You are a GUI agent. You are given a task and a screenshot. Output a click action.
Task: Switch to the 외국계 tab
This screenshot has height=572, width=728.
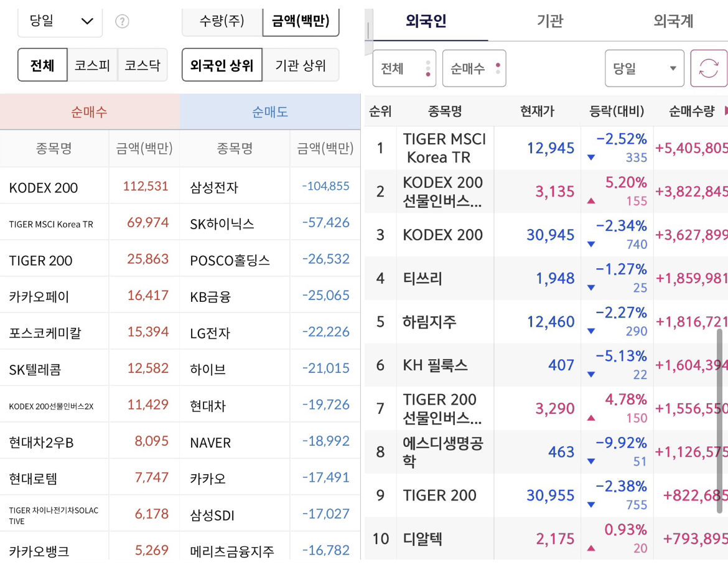pyautogui.click(x=673, y=21)
